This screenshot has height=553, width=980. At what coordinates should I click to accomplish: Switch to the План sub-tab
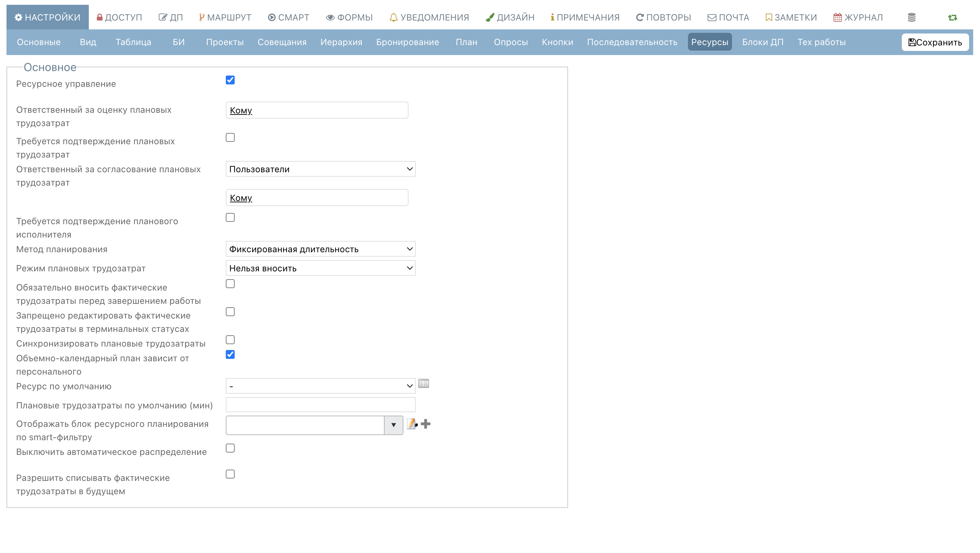(x=466, y=42)
